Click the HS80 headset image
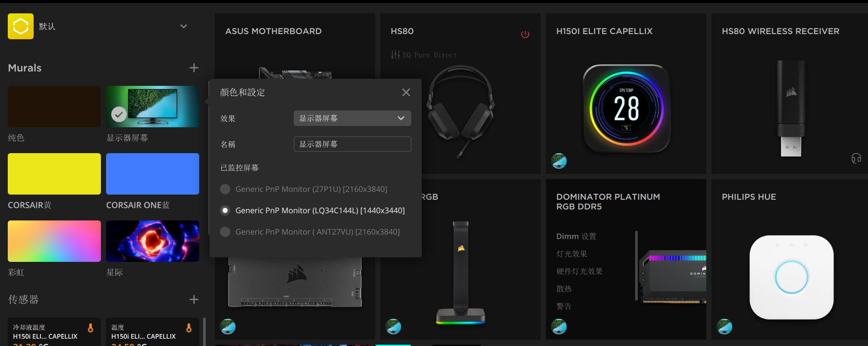 (461, 111)
